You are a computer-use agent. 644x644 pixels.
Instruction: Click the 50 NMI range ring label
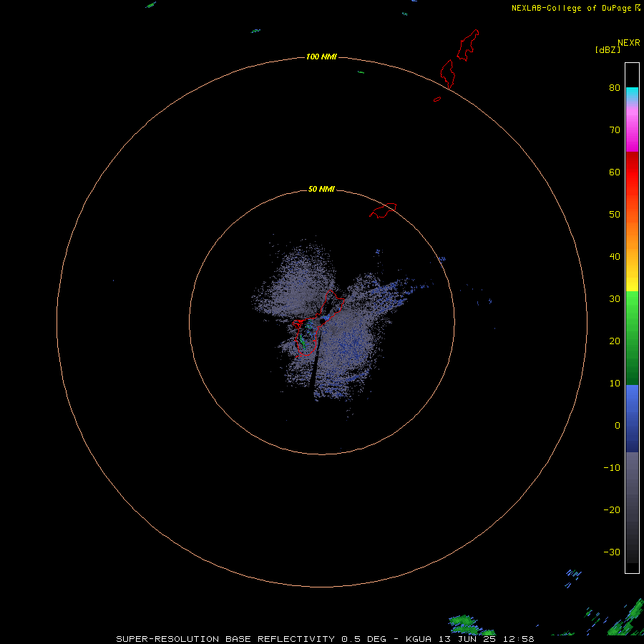[x=321, y=190]
